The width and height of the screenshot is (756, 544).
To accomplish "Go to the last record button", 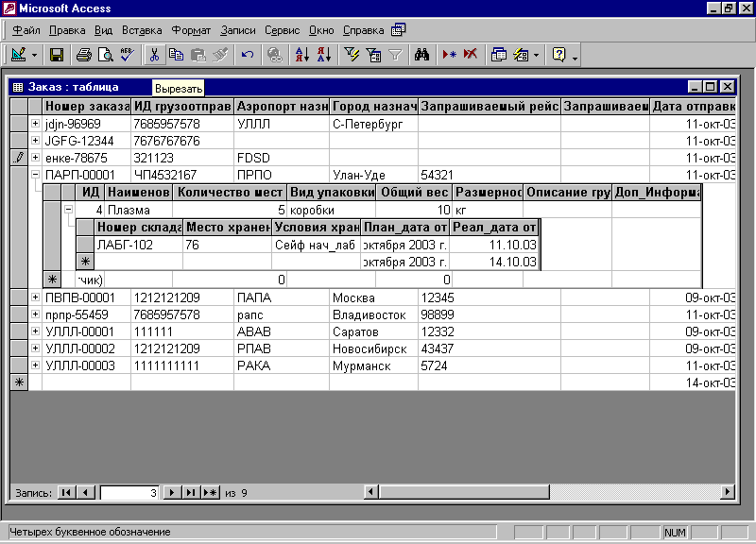I will pos(191,492).
